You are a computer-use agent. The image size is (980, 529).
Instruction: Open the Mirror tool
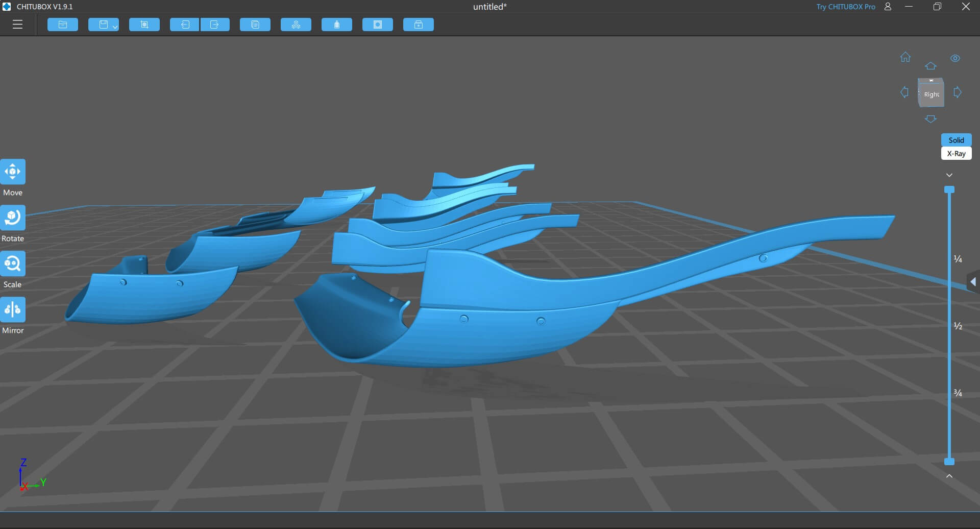click(13, 310)
